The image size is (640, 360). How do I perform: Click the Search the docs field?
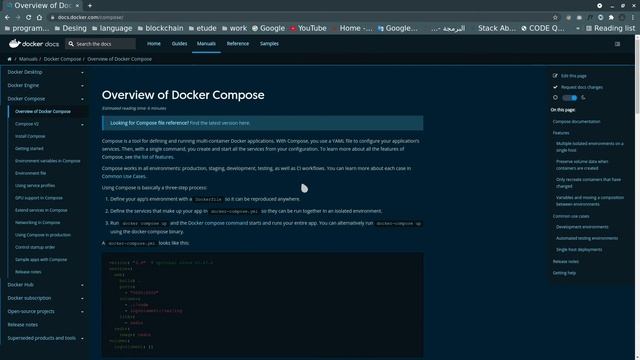(x=100, y=44)
